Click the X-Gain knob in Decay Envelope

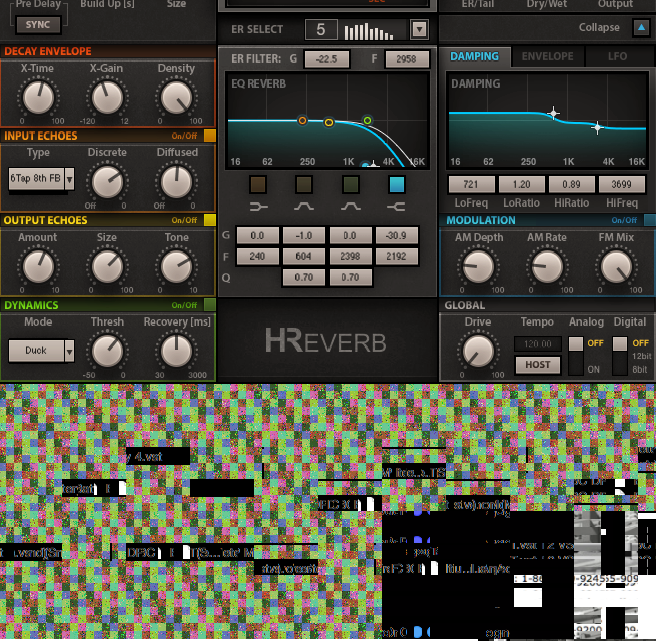pos(107,97)
